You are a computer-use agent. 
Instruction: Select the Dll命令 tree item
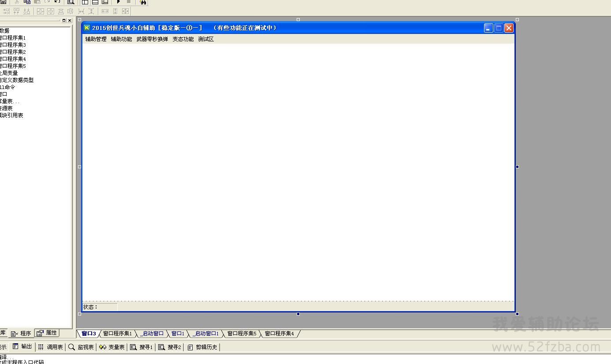(x=7, y=87)
